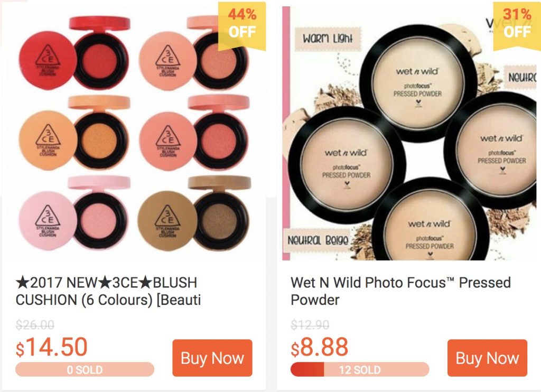Screen dimensions: 541x392
Task: Click the 12 SOLD progress bar
Action: click(360, 370)
